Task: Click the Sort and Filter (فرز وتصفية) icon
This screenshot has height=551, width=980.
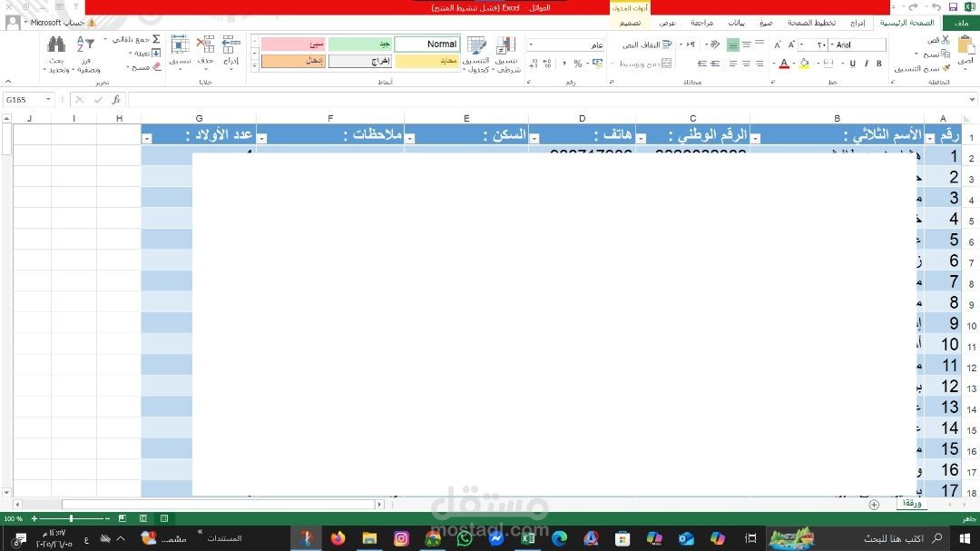Action: click(x=85, y=44)
